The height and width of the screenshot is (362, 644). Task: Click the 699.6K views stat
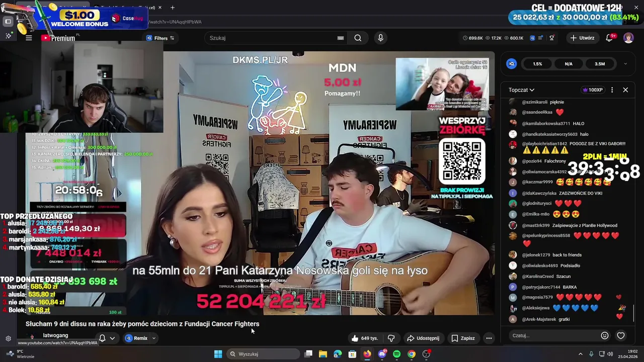point(472,38)
